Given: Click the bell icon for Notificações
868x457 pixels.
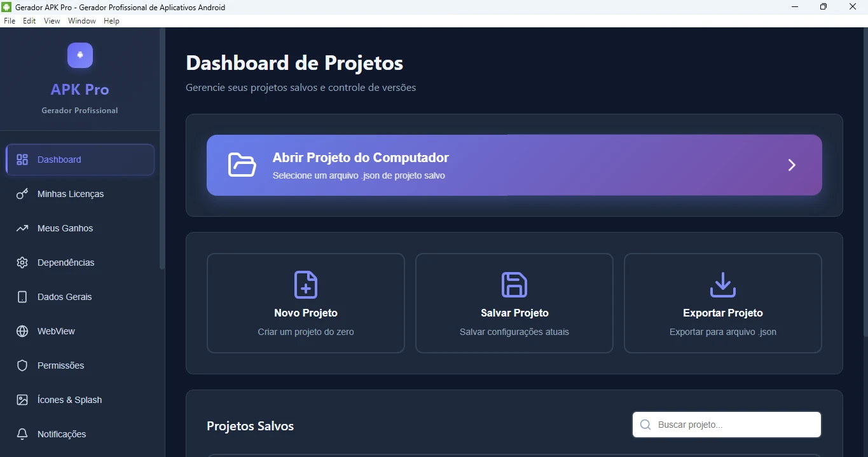Looking at the screenshot, I should pos(22,434).
